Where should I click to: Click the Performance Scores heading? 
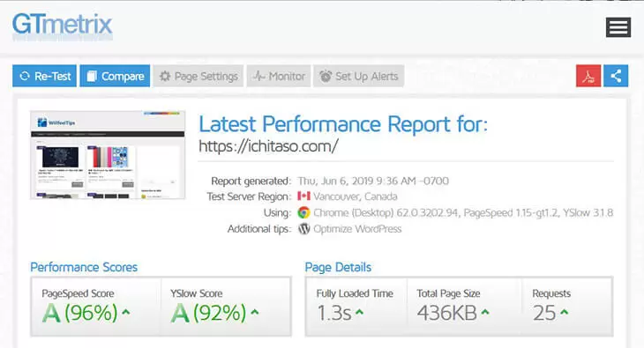[x=84, y=267]
